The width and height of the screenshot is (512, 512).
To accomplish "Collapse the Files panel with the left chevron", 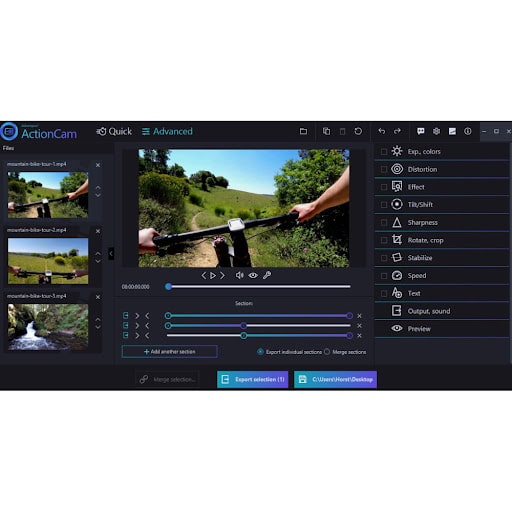I will pos(111,254).
